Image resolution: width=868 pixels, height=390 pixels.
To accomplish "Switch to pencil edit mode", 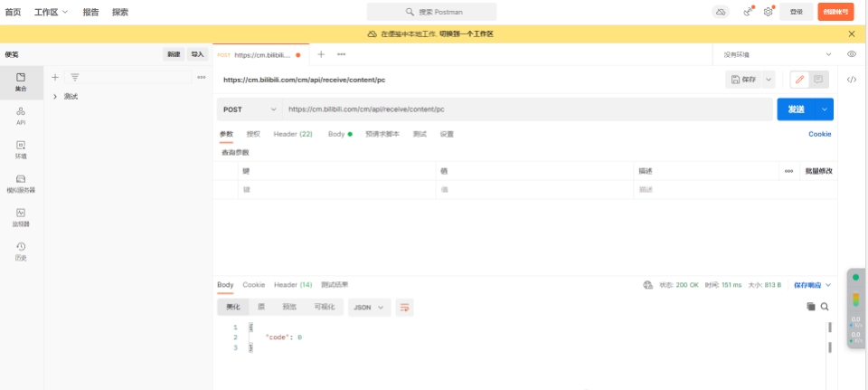I will (799, 80).
